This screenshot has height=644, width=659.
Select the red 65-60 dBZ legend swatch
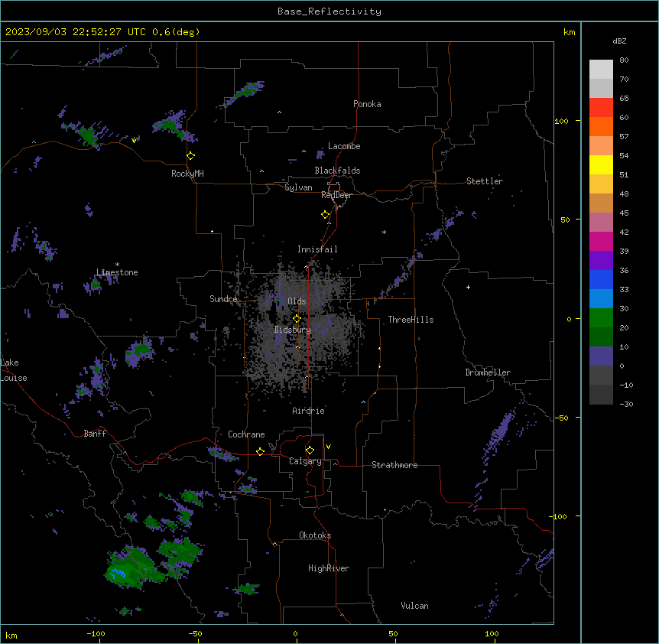pyautogui.click(x=601, y=107)
